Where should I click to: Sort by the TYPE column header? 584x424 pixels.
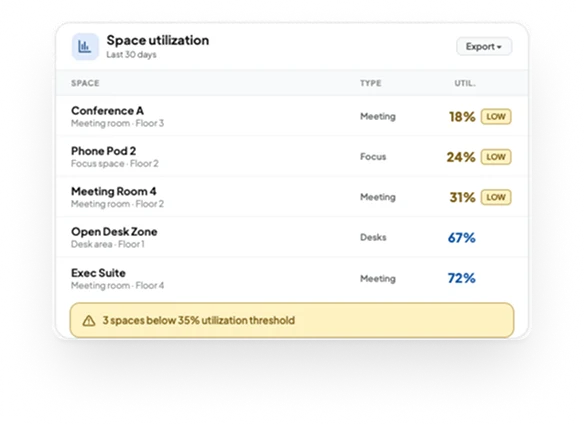pyautogui.click(x=371, y=83)
